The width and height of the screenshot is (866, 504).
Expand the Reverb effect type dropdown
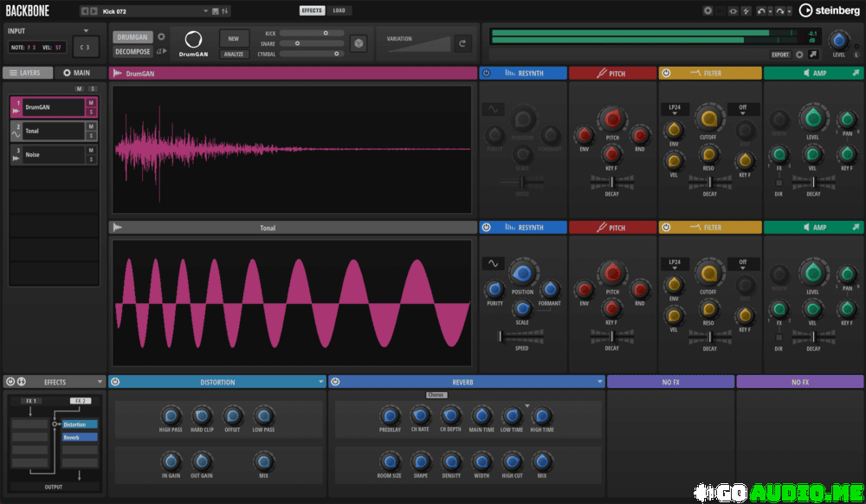(x=599, y=382)
